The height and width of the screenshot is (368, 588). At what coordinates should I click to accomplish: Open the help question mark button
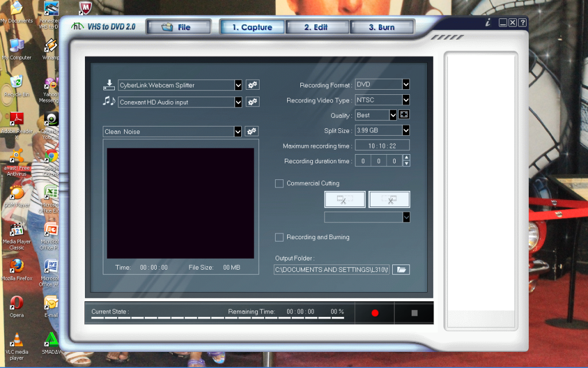tap(523, 22)
